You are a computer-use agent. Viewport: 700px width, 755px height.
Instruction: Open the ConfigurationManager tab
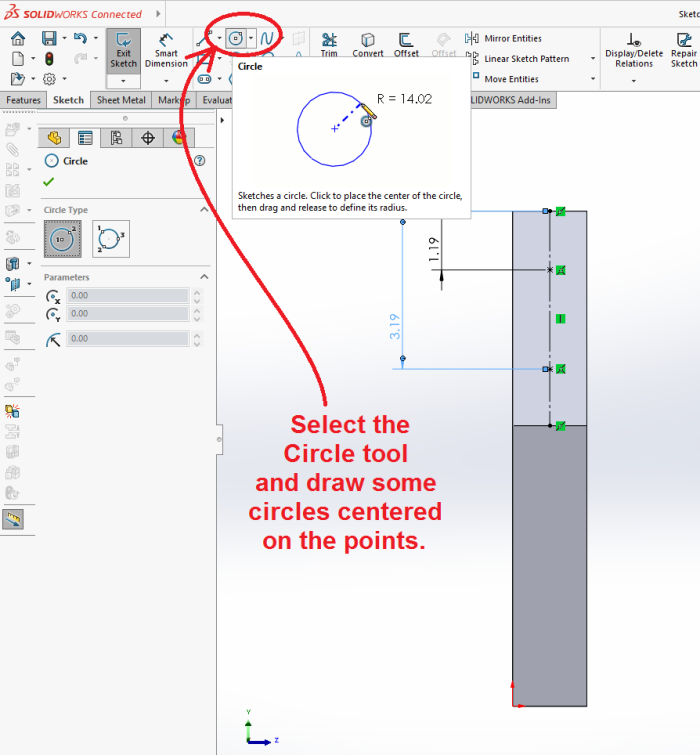point(116,138)
